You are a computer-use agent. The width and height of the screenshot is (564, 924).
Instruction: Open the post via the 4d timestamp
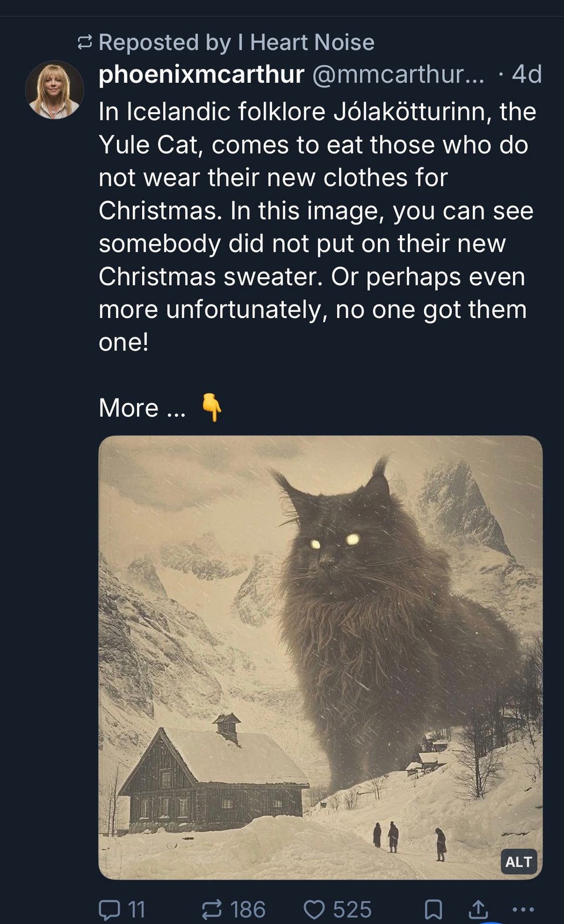[x=526, y=75]
